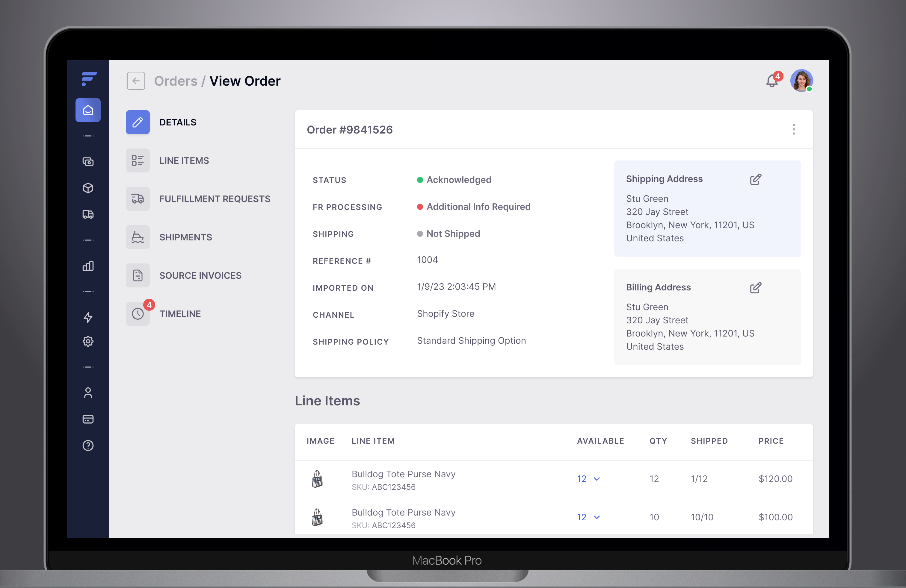
Task: Open the credit card billing sidebar icon
Action: point(88,419)
